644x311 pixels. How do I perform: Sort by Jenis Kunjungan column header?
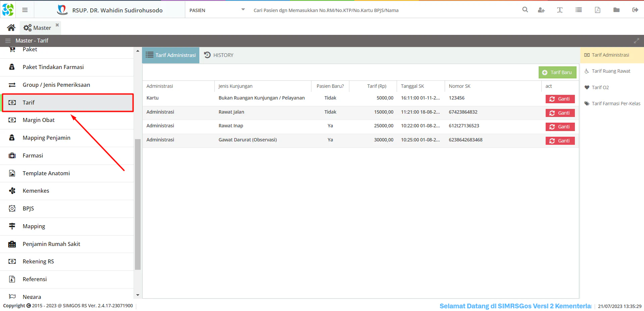(x=263, y=86)
